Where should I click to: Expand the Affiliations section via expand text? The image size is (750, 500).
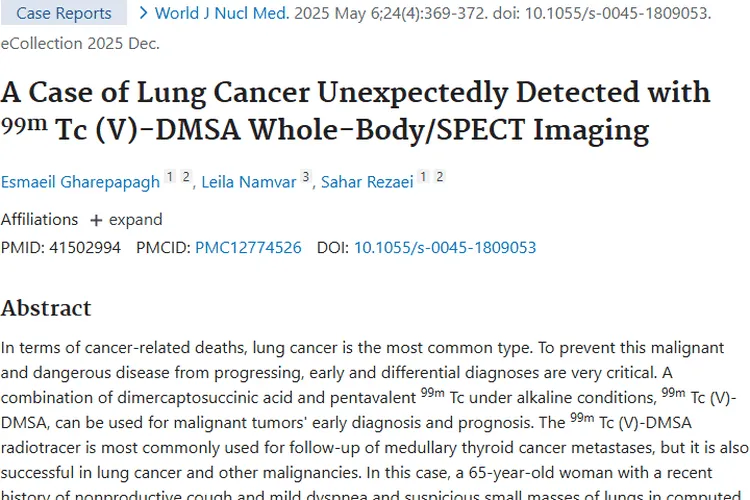135,220
